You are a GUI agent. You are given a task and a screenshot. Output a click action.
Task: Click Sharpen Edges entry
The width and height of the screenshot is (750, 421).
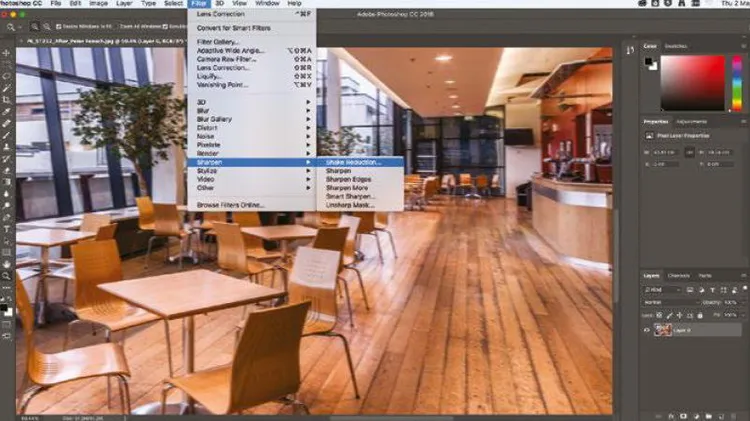tap(360, 179)
